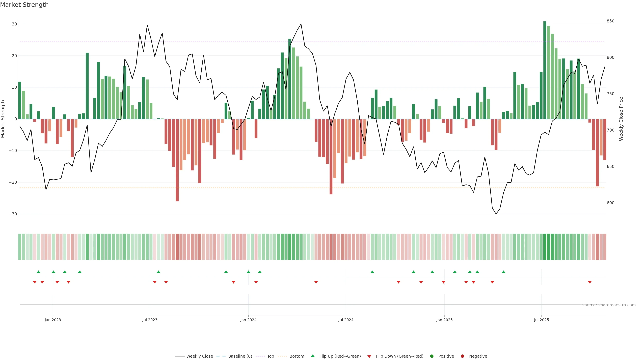Click the Bottom legend entry

(x=297, y=356)
